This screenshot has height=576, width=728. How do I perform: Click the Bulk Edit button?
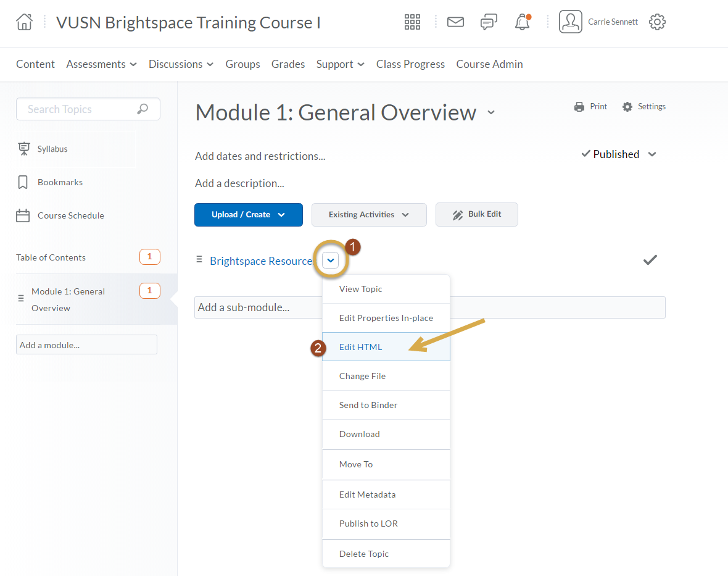[x=476, y=215]
